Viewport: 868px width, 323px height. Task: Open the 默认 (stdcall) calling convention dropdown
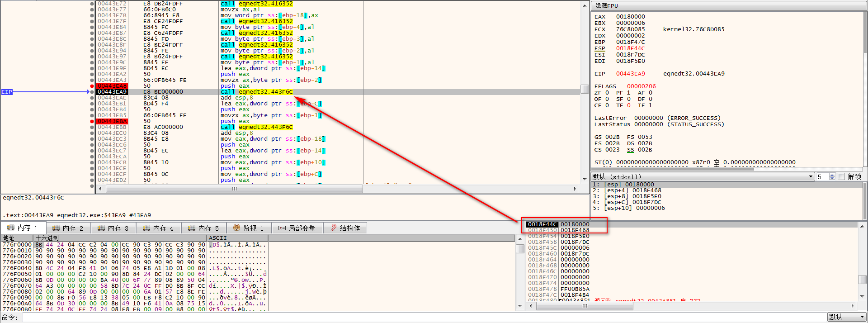(x=703, y=176)
